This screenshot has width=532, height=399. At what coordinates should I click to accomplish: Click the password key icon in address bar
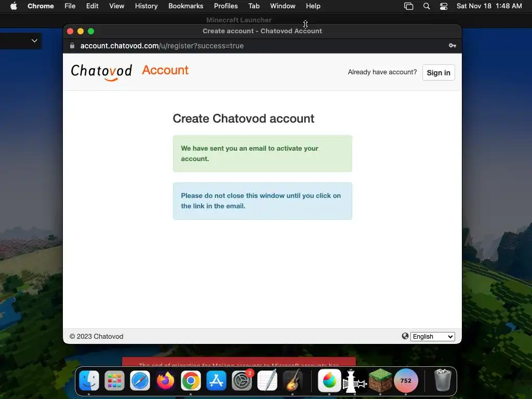453,46
